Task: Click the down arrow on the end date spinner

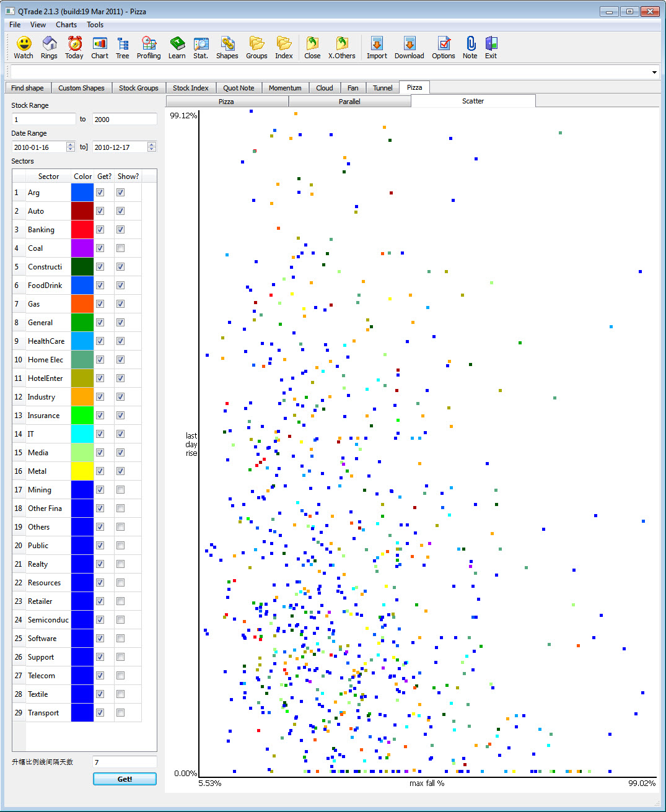Action: click(151, 149)
